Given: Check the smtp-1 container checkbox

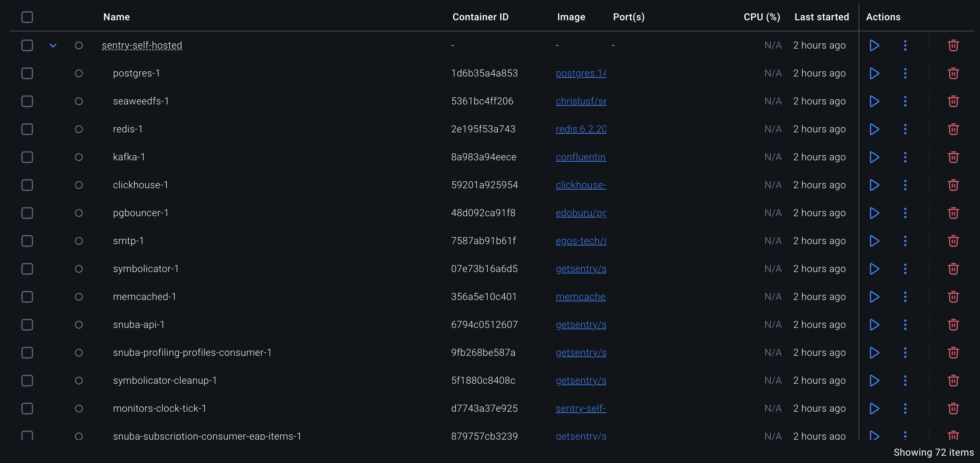Looking at the screenshot, I should [x=27, y=241].
